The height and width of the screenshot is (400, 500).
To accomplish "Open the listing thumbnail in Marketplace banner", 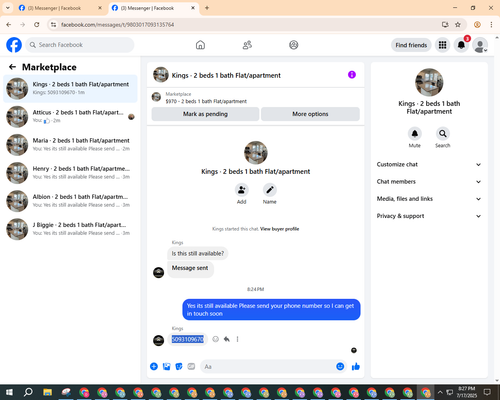I will [x=156, y=97].
